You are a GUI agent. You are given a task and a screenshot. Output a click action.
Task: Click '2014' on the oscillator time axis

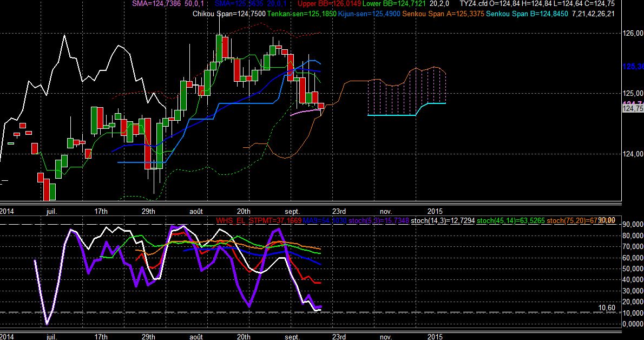click(6, 337)
